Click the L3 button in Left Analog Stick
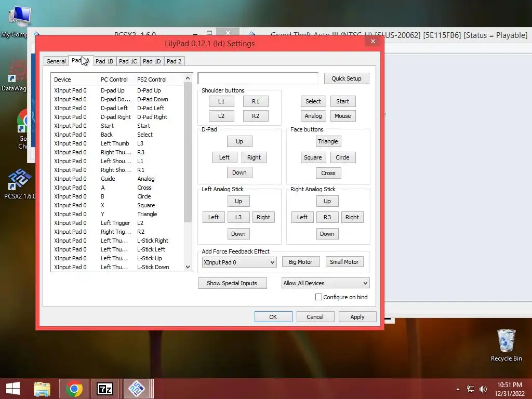 238,217
